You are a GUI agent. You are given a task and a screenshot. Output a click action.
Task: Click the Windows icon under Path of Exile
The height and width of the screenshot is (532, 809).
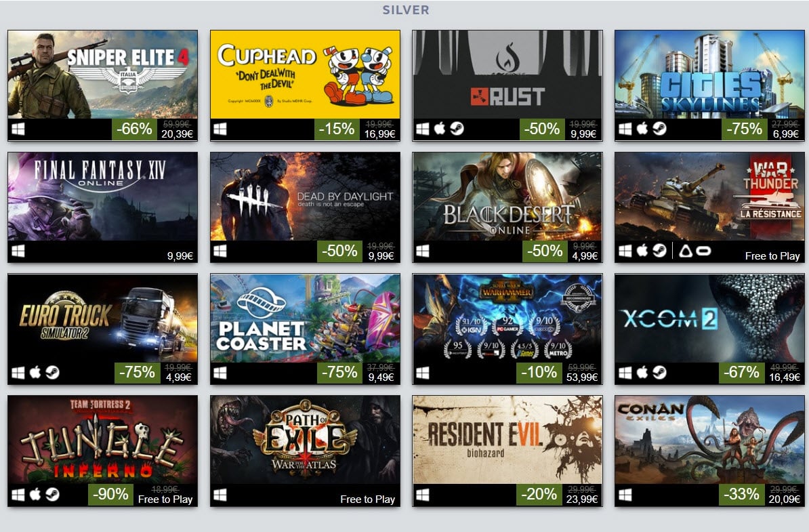point(220,495)
